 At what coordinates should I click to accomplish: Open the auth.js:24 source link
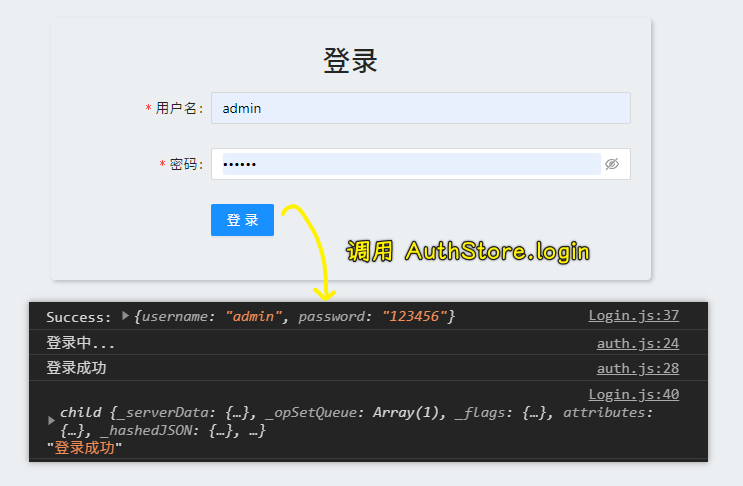pyautogui.click(x=637, y=343)
